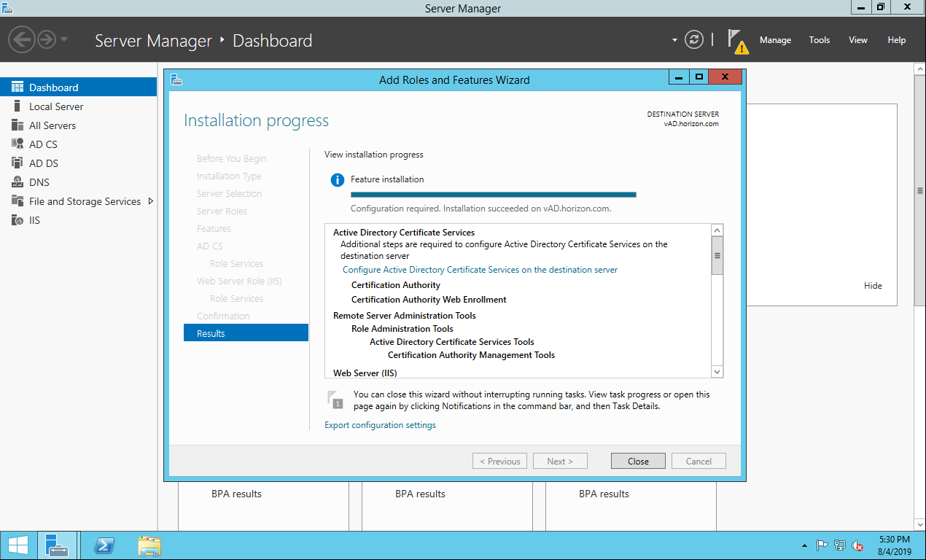Click Local Server in sidebar

[56, 106]
